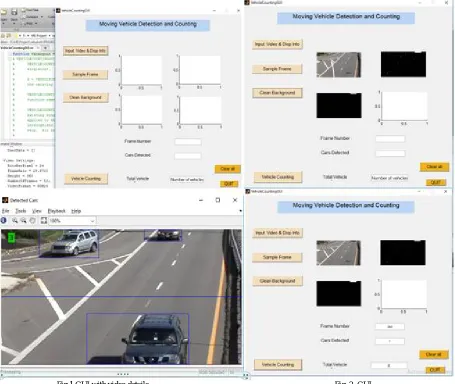Click the folder-up icon in MATLAB address bar
This screenshot has height=384, width=455.
tap(9, 35)
